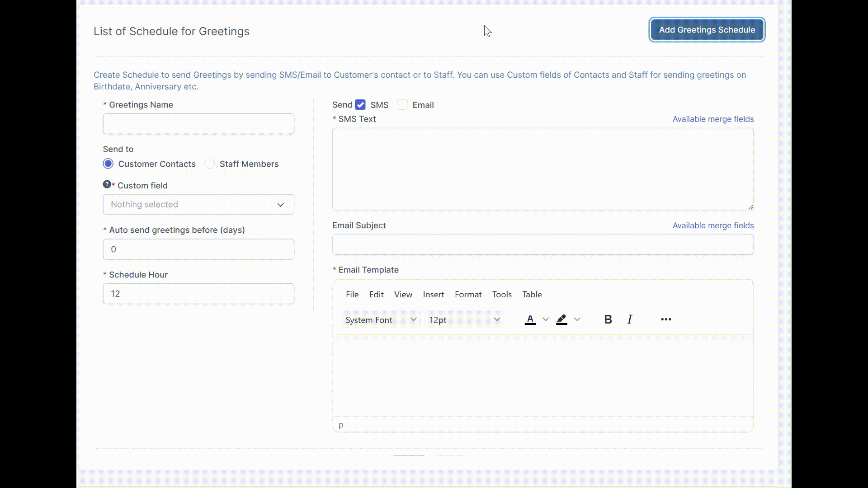Open the more toolbar options ellipsis
The width and height of the screenshot is (868, 488).
665,319
